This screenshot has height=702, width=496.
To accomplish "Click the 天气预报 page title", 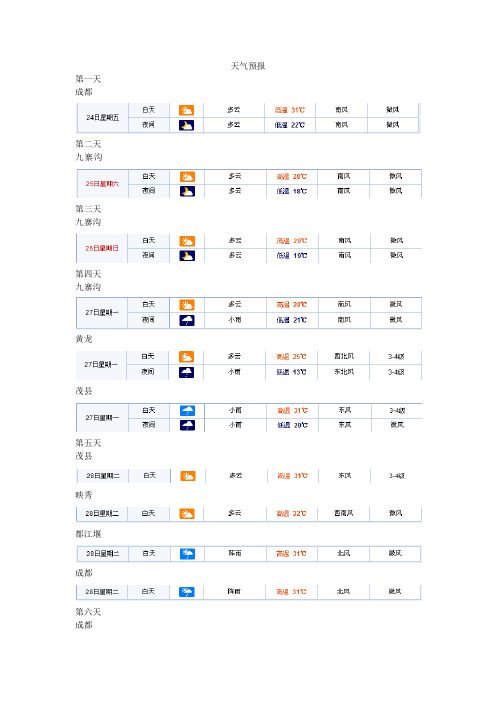I will [x=248, y=66].
